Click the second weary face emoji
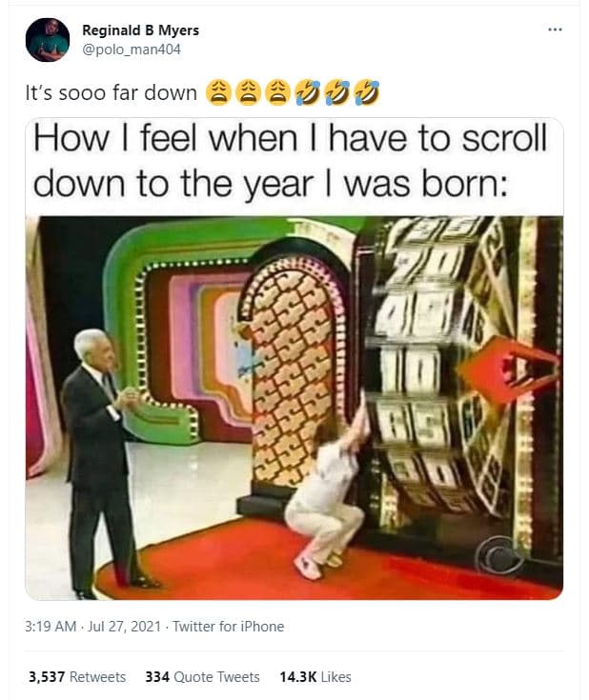589x700 pixels. click(248, 93)
